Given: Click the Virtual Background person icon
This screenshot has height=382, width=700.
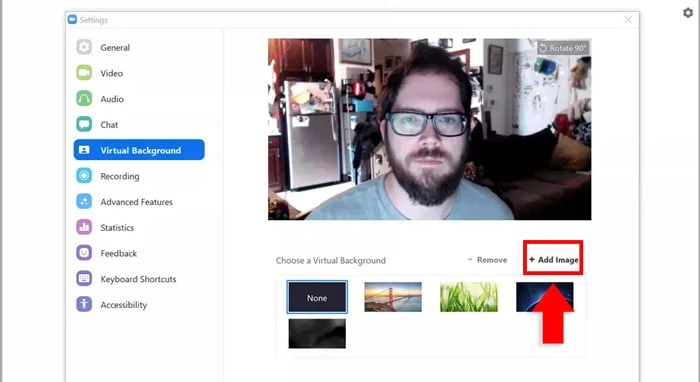Looking at the screenshot, I should (84, 150).
